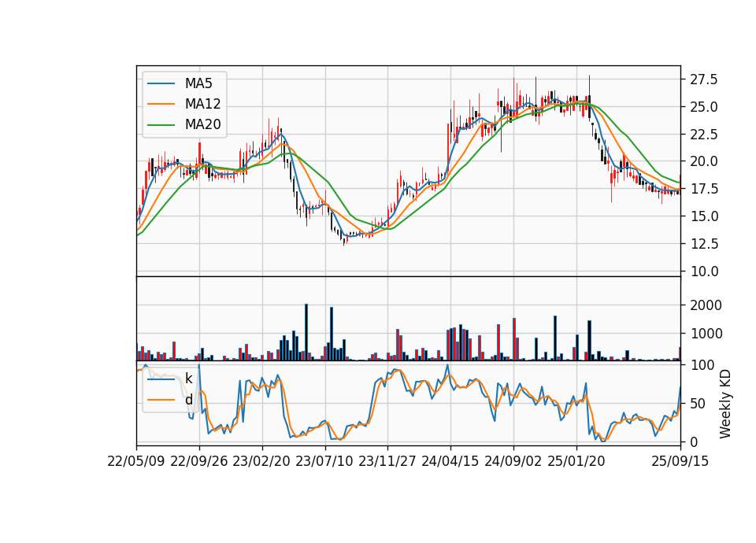Click the d legend label in the KD panel

[188, 400]
